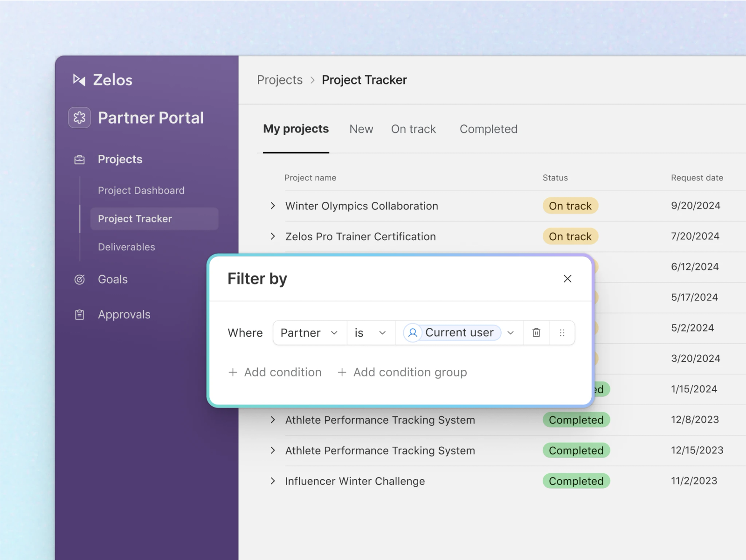Click the Project name column header
746x560 pixels.
[310, 178]
